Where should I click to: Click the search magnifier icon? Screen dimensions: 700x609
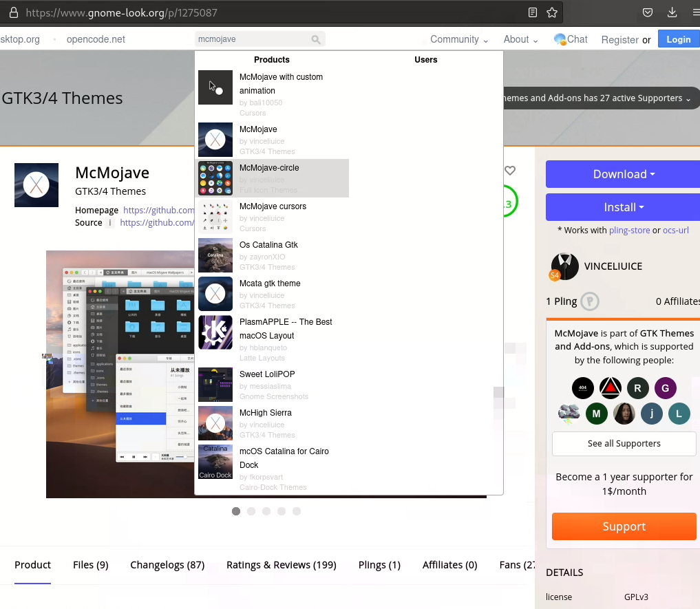click(x=316, y=39)
